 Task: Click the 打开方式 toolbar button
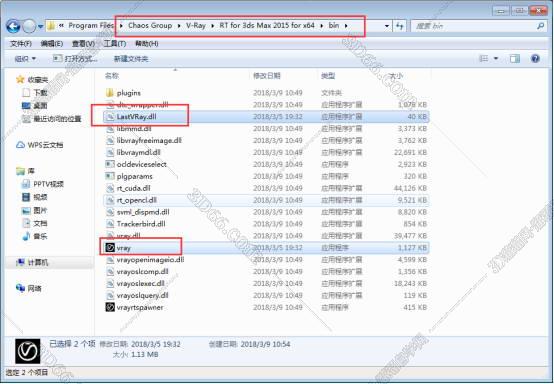(75, 59)
